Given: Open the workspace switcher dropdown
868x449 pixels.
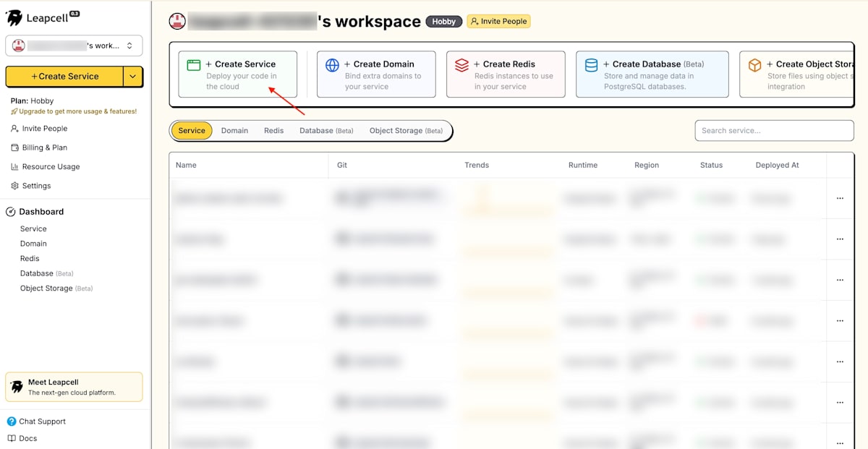Looking at the screenshot, I should click(x=74, y=46).
